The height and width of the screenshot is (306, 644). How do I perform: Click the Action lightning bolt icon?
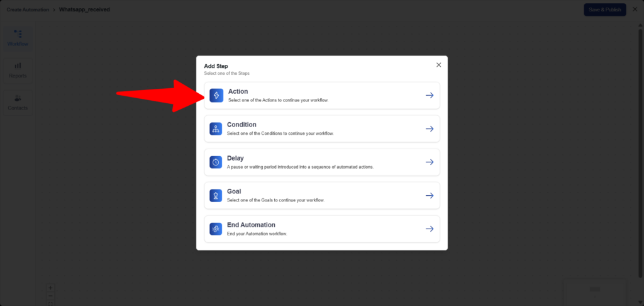coord(216,96)
